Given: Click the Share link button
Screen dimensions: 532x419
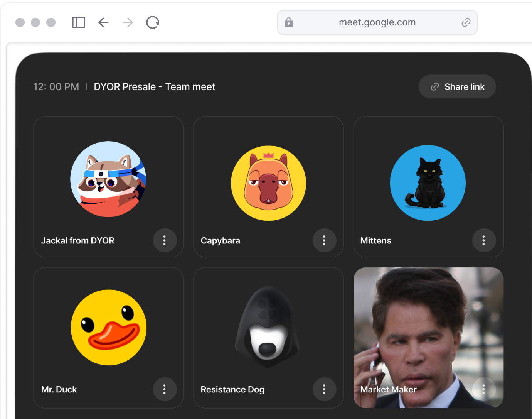Looking at the screenshot, I should pos(457,86).
